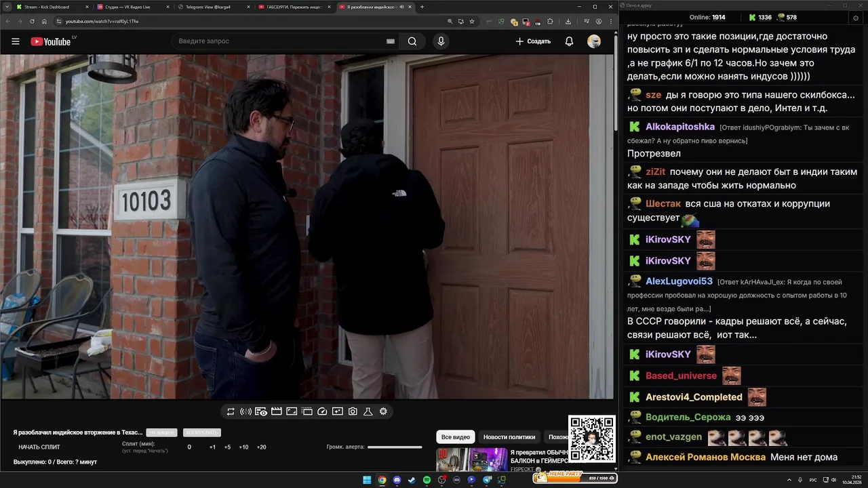This screenshot has width=868, height=488.
Task: Click chat message text Протрезвел
Action: [654, 154]
